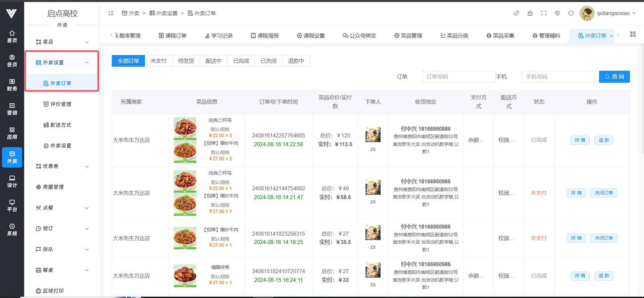The height and width of the screenshot is (298, 644).
Task: Close the 外卖订单 tab
Action: (x=611, y=36)
